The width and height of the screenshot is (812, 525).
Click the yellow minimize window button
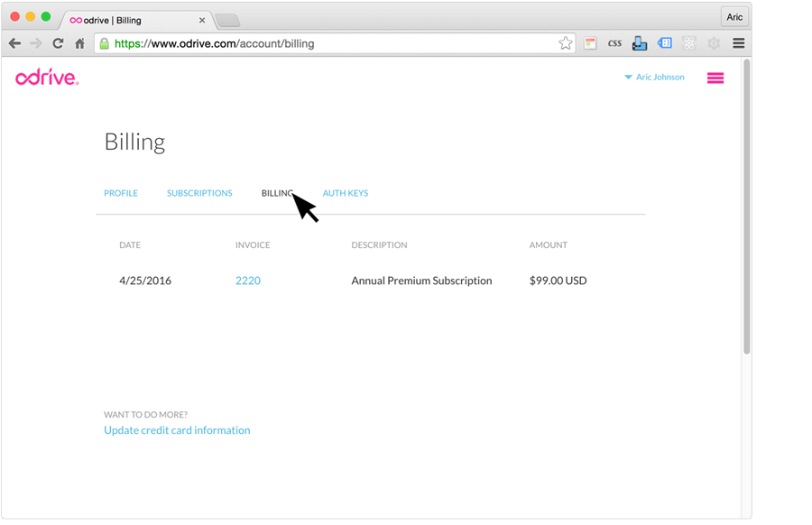[x=31, y=16]
